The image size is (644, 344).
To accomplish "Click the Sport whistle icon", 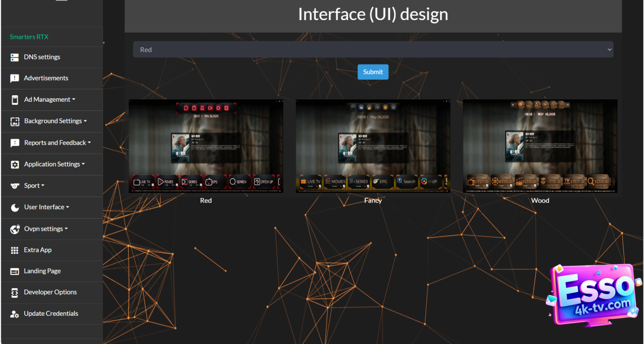I will pyautogui.click(x=15, y=186).
